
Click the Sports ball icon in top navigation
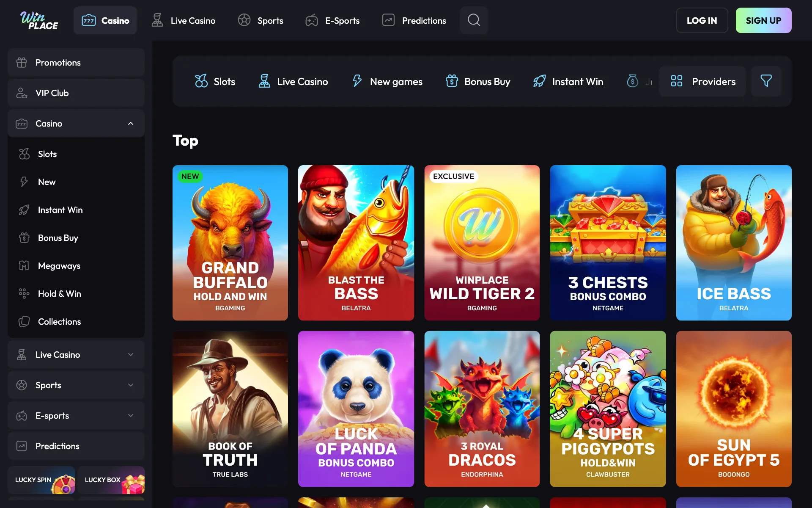pyautogui.click(x=244, y=20)
